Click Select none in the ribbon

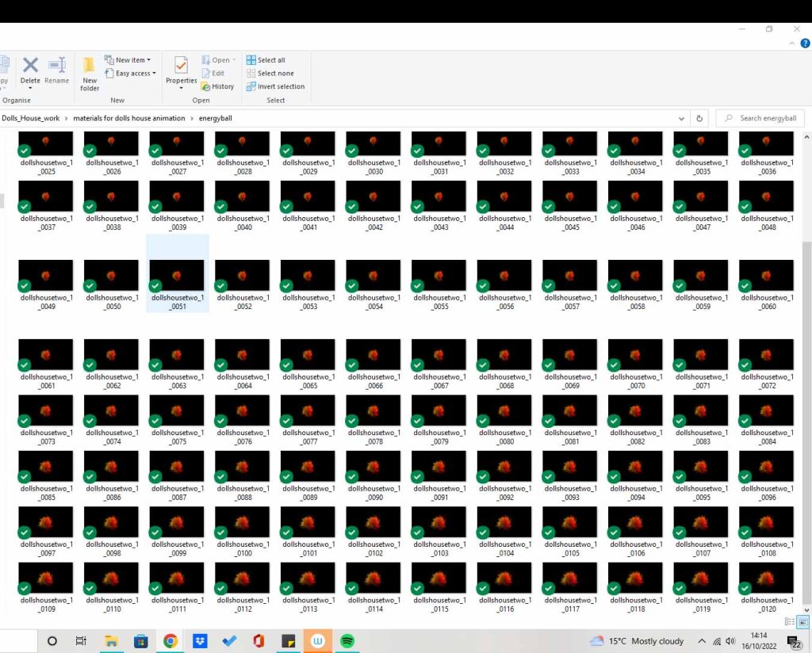(x=270, y=73)
